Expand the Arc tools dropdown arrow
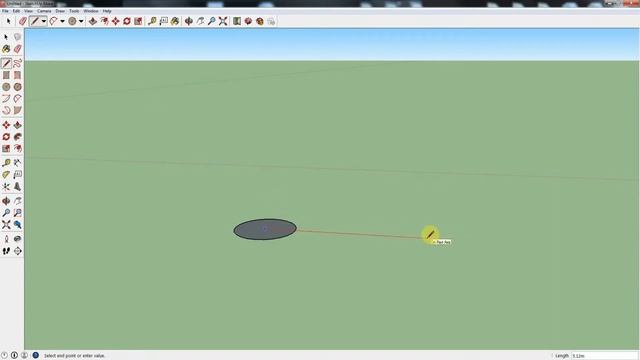The width and height of the screenshot is (640, 360). point(62,21)
